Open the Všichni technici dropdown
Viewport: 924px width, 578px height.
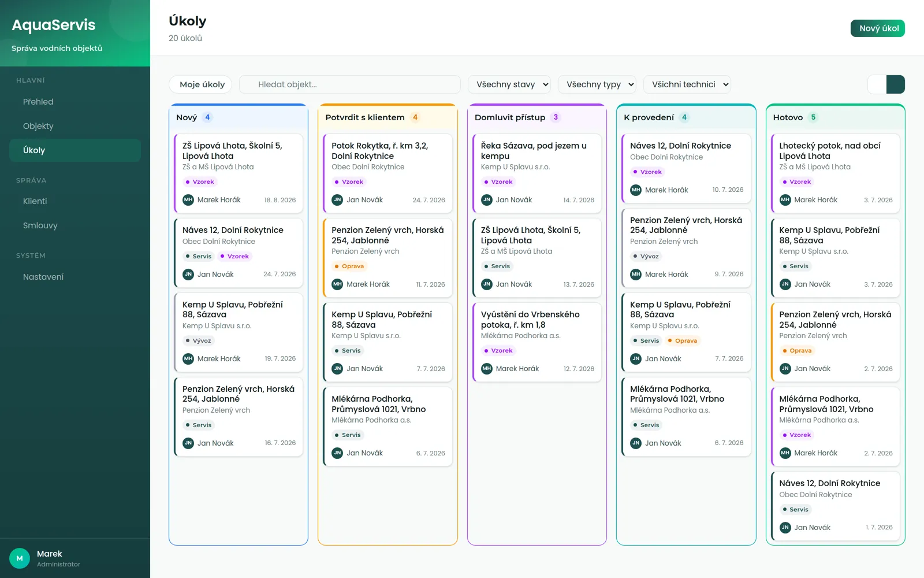coord(687,84)
